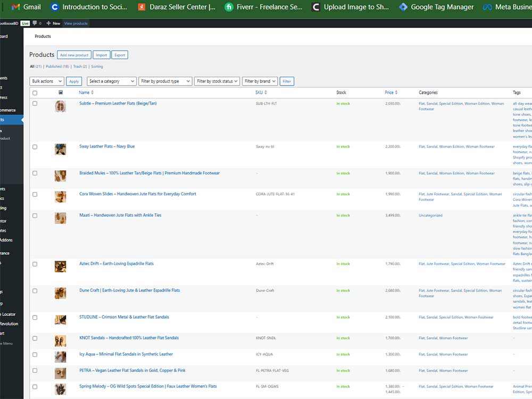The height and width of the screenshot is (399, 532).
Task: Click Add new product button
Action: pos(74,55)
